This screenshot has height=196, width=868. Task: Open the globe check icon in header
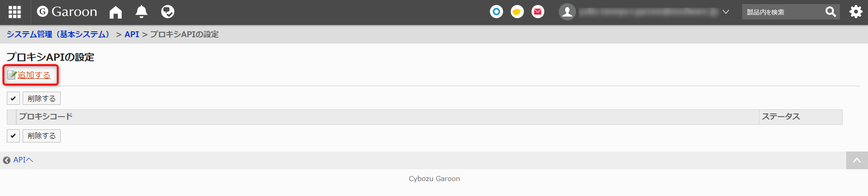point(168,12)
